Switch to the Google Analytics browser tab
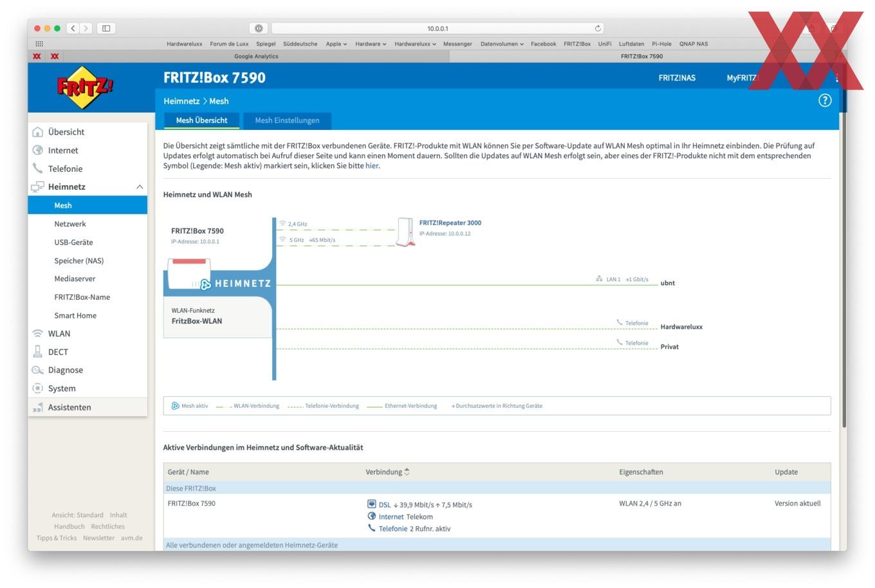The image size is (875, 588). pos(256,57)
